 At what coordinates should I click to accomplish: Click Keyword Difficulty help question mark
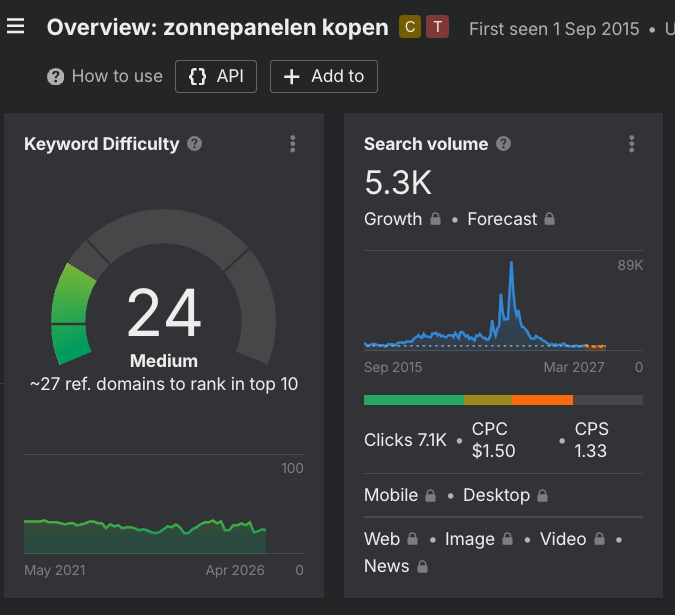(195, 144)
